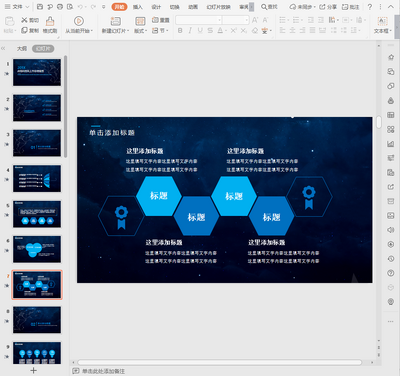Click the add slide plus button below thumbnails
Screen dimensions: 400x376
tap(33, 370)
